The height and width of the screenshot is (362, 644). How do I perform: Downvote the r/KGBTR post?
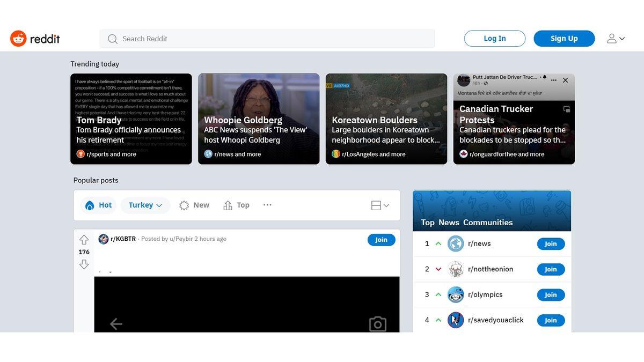[x=84, y=264]
